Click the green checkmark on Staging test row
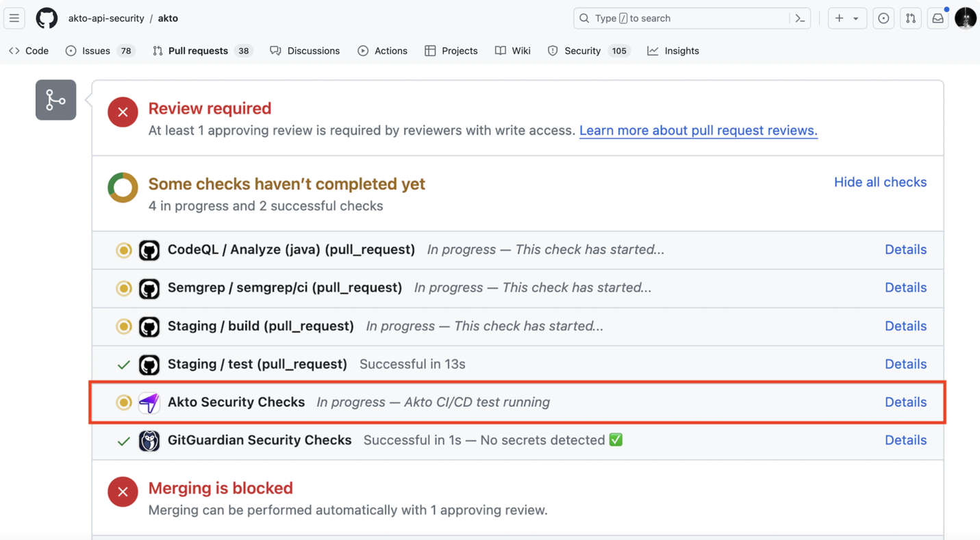This screenshot has width=980, height=540. click(x=124, y=365)
